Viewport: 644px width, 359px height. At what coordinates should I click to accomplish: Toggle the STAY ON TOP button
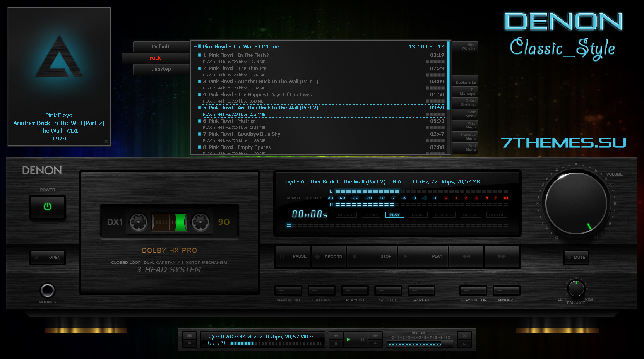click(473, 291)
